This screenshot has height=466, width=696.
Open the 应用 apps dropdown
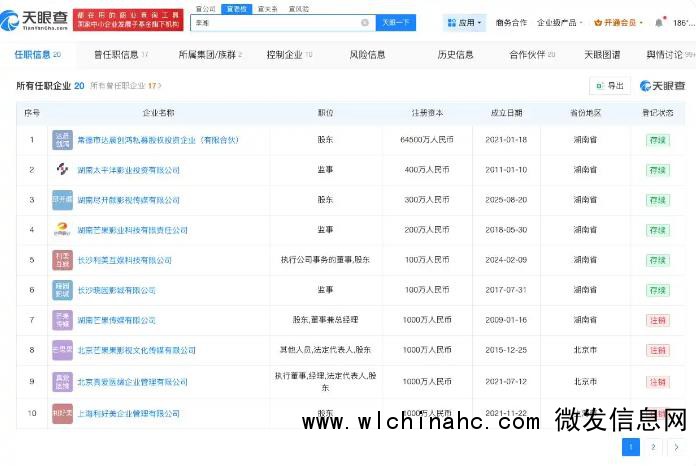pyautogui.click(x=464, y=23)
